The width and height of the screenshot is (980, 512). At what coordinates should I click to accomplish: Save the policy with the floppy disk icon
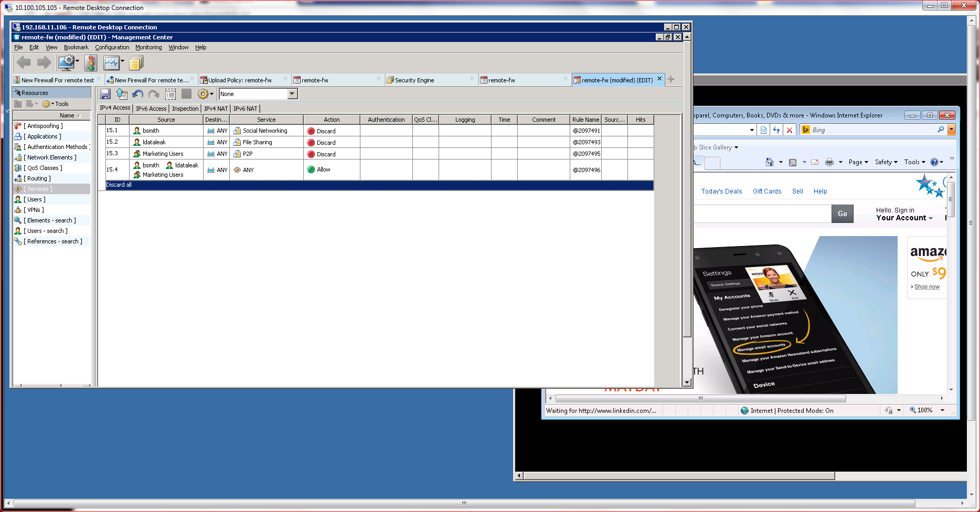(105, 94)
